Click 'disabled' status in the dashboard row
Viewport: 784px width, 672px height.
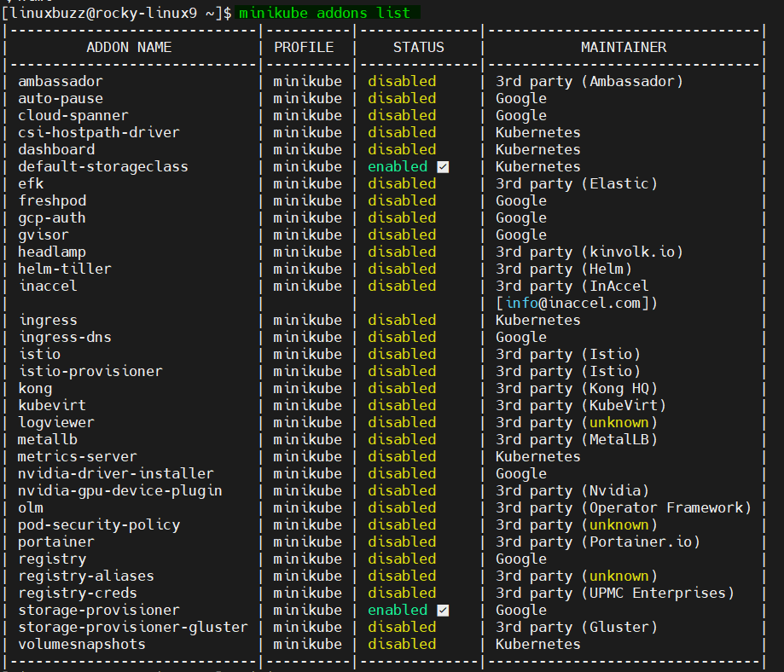tap(402, 149)
